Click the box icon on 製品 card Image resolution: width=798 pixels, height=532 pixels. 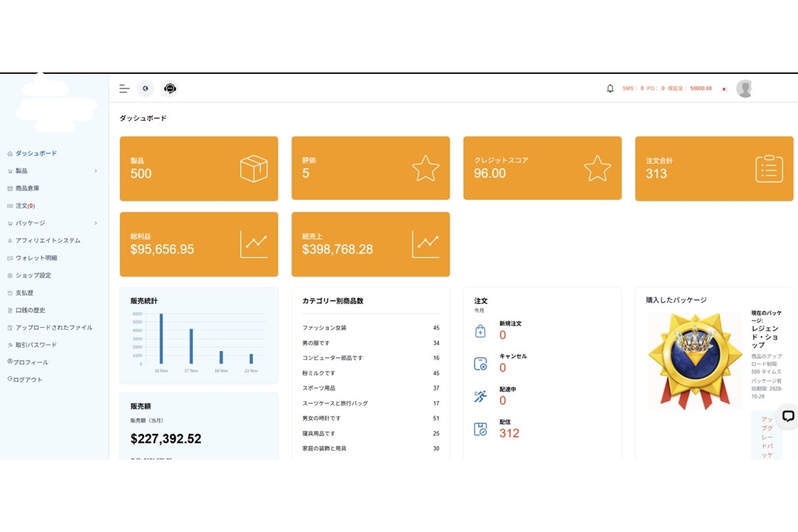[x=253, y=169]
